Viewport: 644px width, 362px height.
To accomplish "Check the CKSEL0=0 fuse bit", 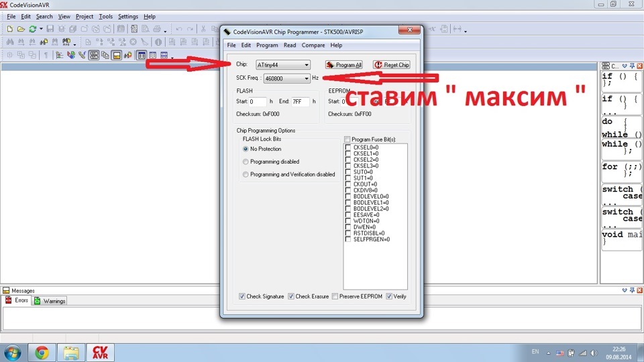I will [x=348, y=147].
